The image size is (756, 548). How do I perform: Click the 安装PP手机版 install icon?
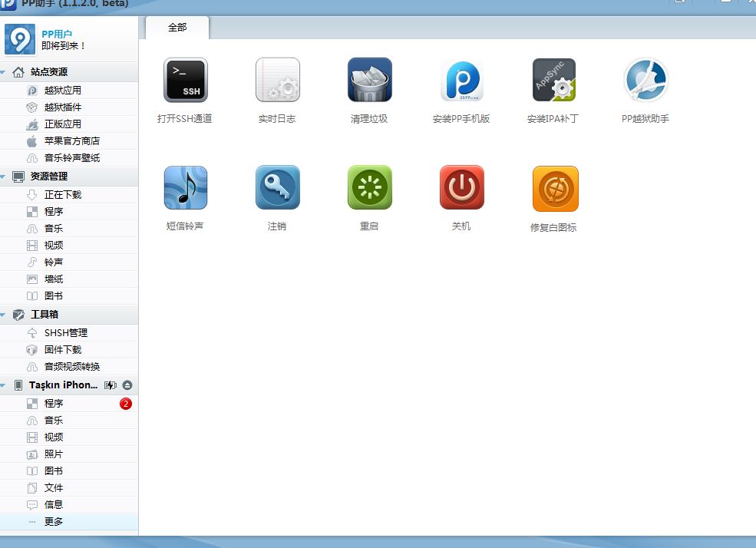[462, 80]
